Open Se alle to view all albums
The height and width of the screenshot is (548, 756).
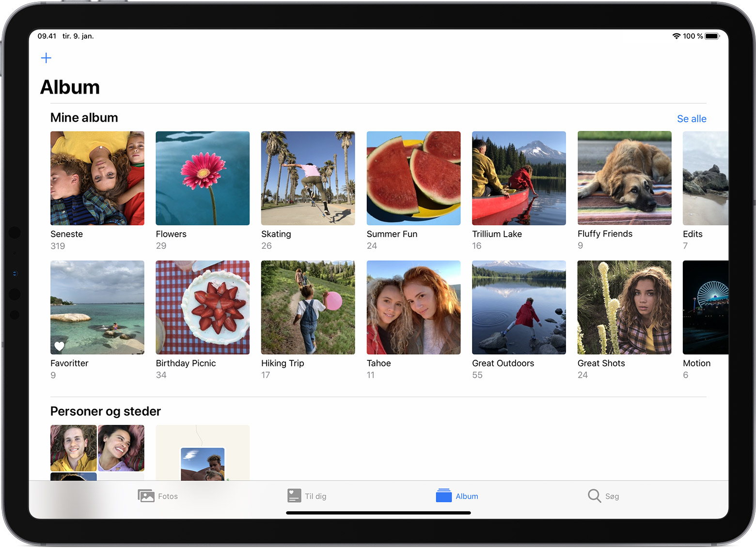(x=692, y=119)
